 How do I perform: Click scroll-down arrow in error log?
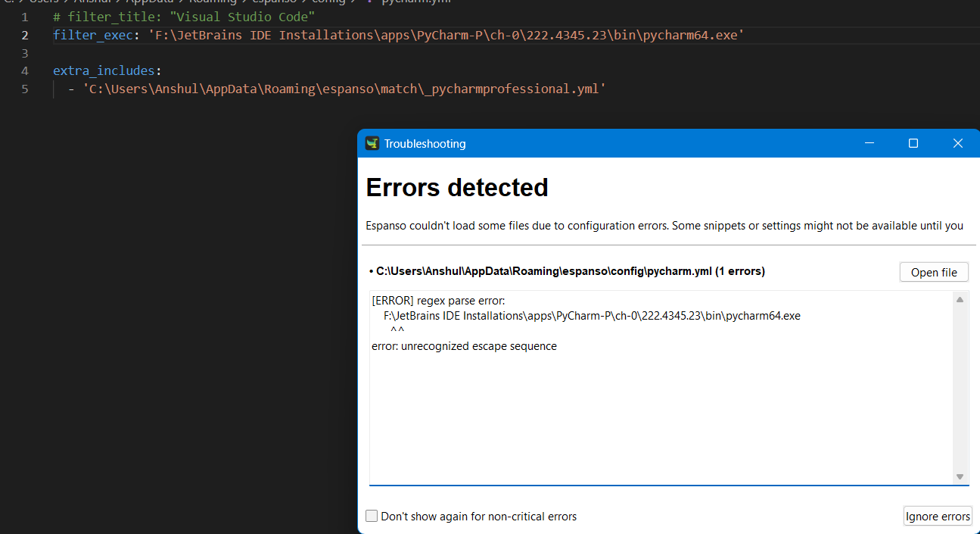tap(960, 476)
